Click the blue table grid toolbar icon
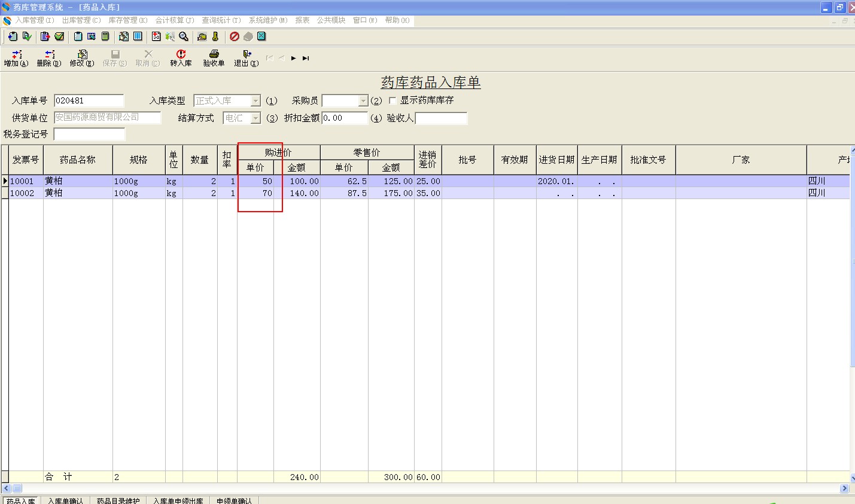The image size is (855, 504). point(138,36)
